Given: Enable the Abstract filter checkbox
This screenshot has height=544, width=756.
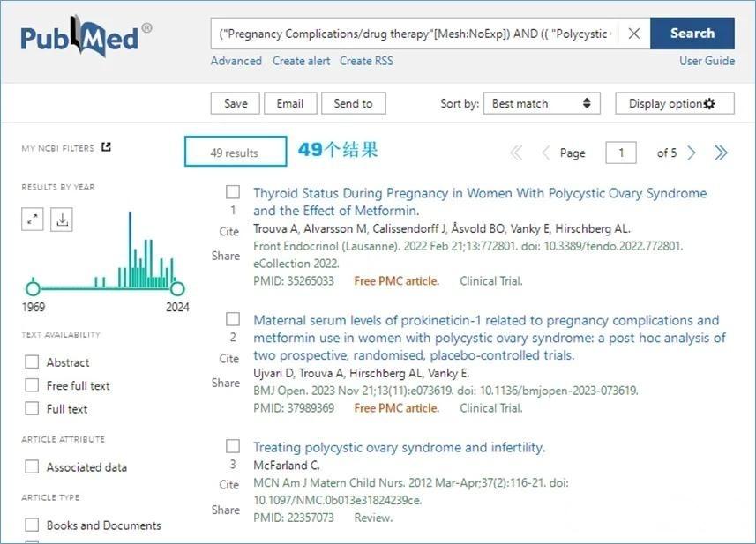Looking at the screenshot, I should point(32,361).
